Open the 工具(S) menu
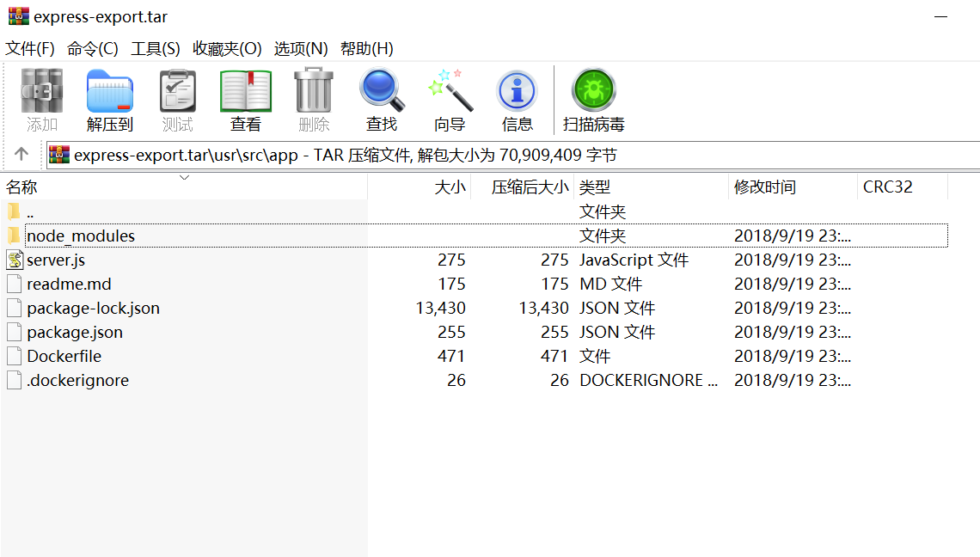Image resolution: width=980 pixels, height=557 pixels. point(155,48)
